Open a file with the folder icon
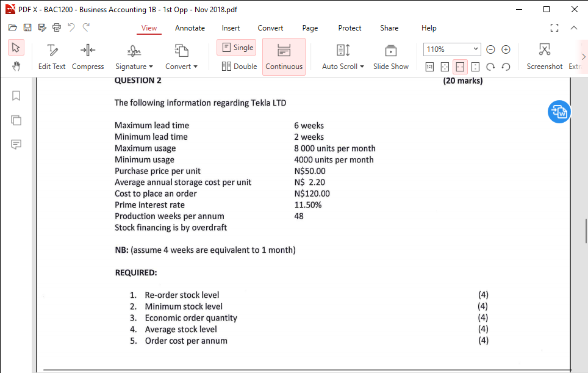 13,27
